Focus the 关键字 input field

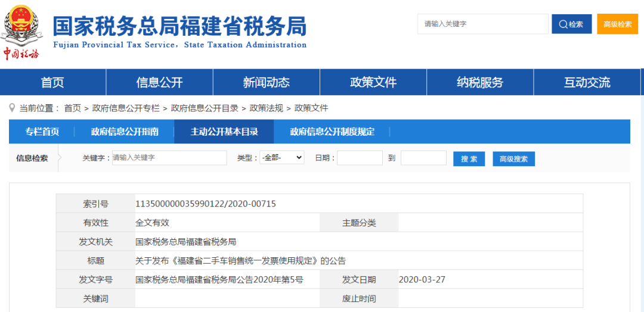169,158
